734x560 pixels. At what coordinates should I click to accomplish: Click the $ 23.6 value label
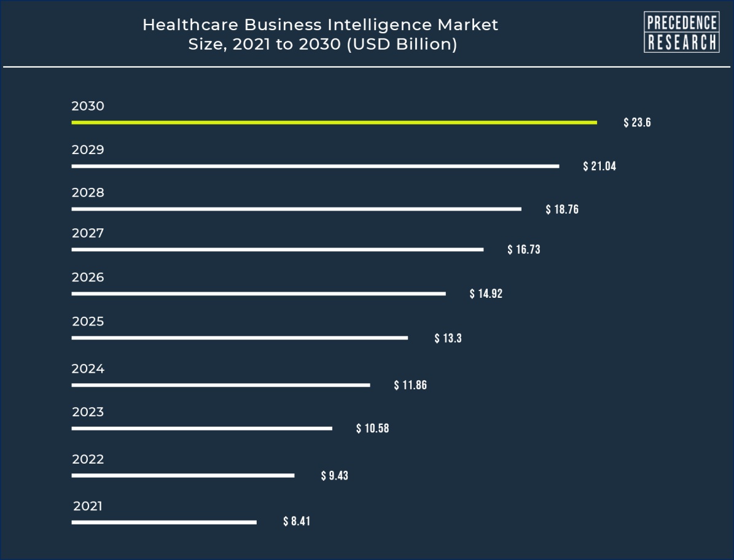coord(637,122)
